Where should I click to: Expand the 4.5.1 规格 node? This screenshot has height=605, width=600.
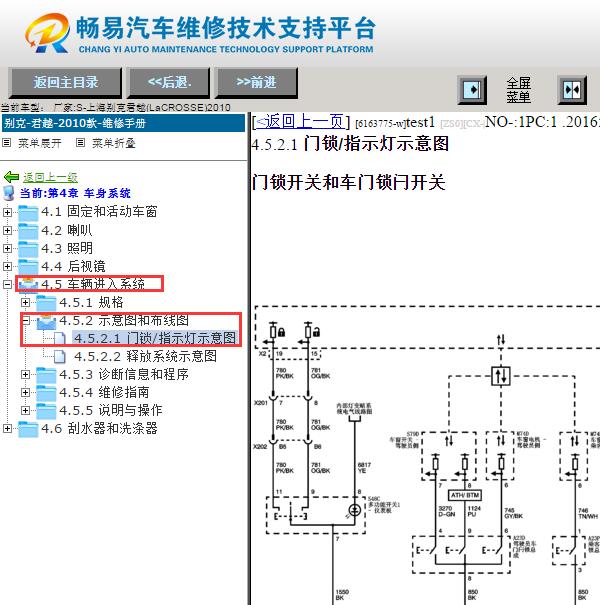click(x=25, y=302)
